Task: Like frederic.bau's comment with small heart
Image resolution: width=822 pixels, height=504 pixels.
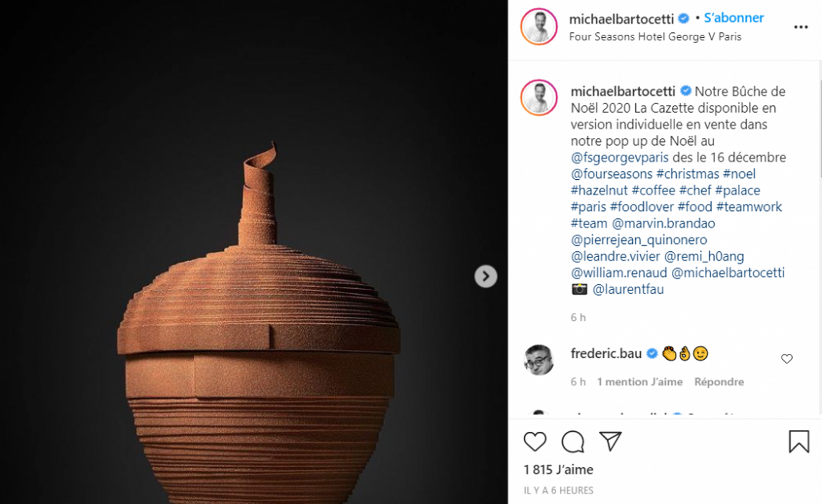Action: pos(787,359)
